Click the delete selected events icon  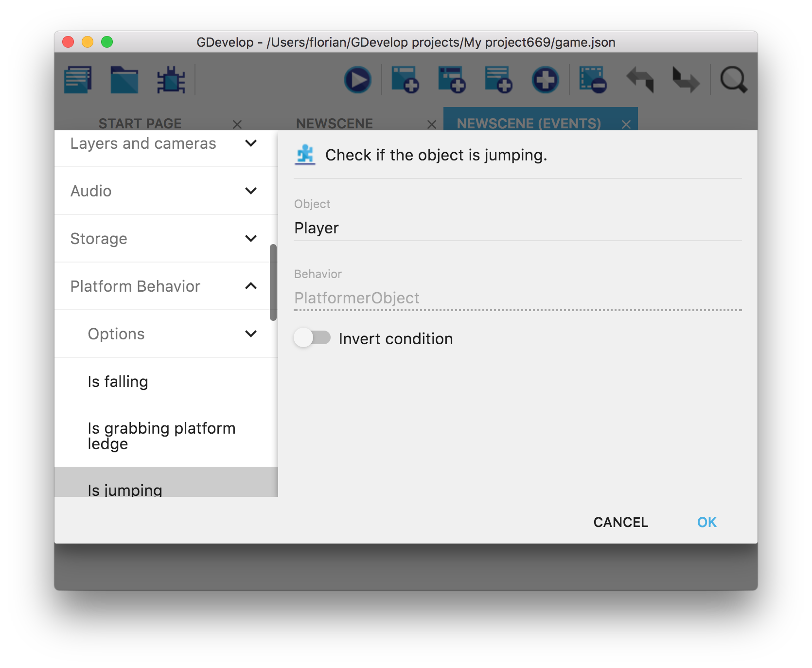point(592,80)
